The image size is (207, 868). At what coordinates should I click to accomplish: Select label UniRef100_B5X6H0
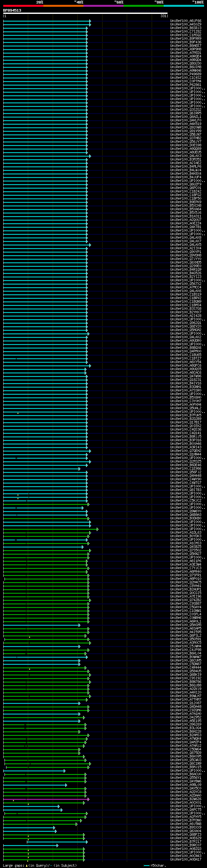[186, 398]
